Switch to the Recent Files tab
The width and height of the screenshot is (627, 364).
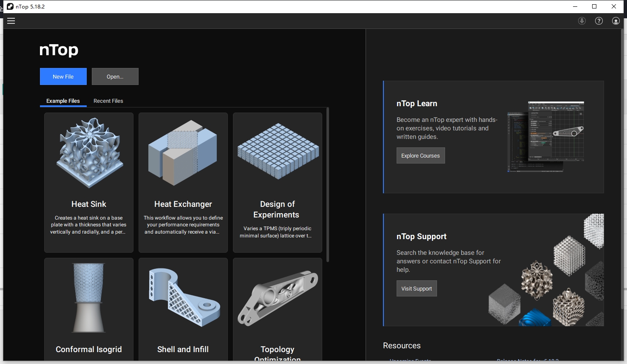108,101
